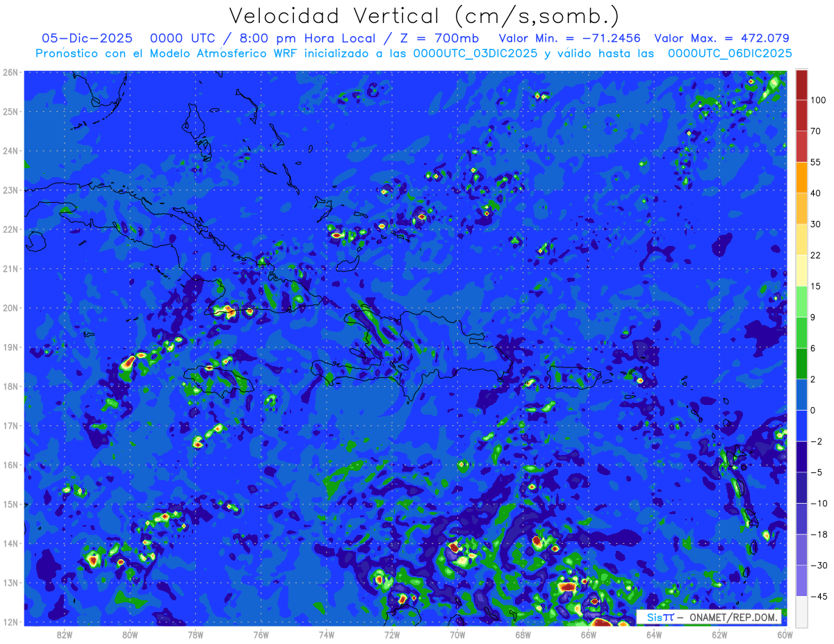Click the "19N" latitude axis label
Screen dimensions: 834x644
click(10, 347)
